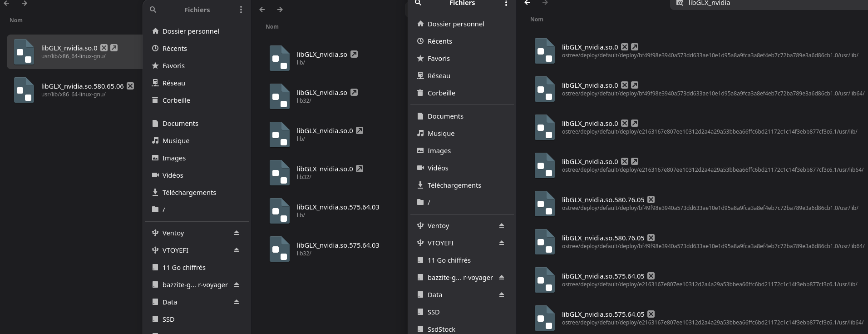This screenshot has width=868, height=334.
Task: Go forward in the window listing lib/ and lib32/
Action: (280, 10)
